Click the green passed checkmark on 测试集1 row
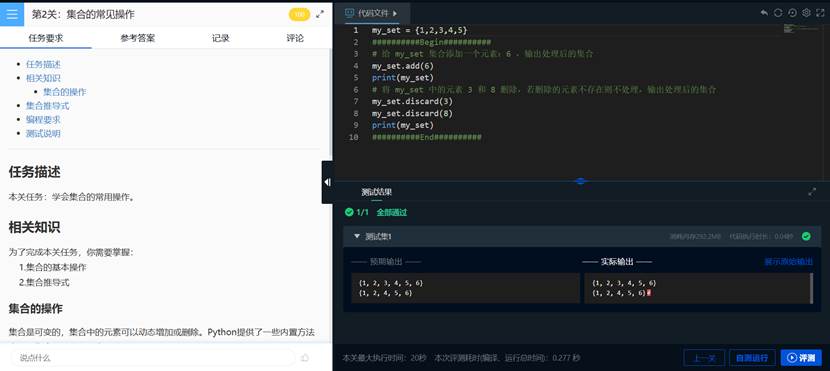The height and width of the screenshot is (371, 830). pyautogui.click(x=806, y=236)
